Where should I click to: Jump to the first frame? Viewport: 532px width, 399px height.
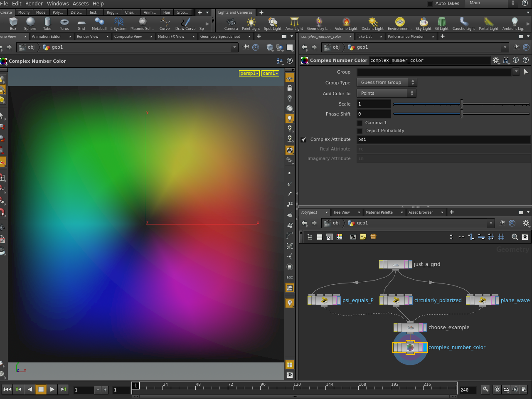tap(7, 389)
